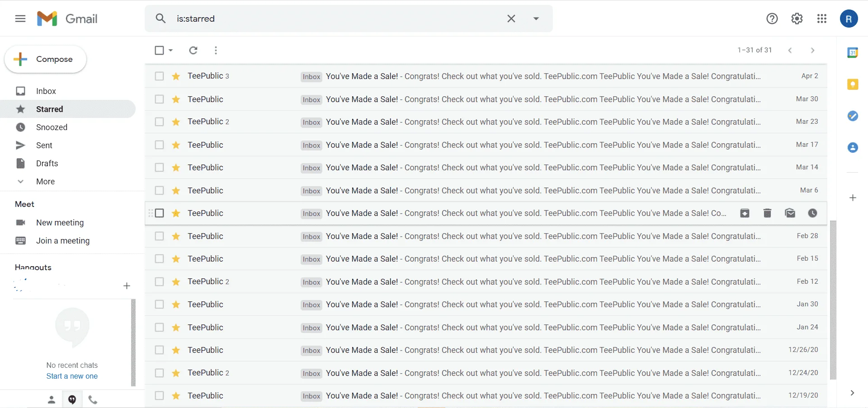Snooze the hovered TeePublic email

click(812, 213)
